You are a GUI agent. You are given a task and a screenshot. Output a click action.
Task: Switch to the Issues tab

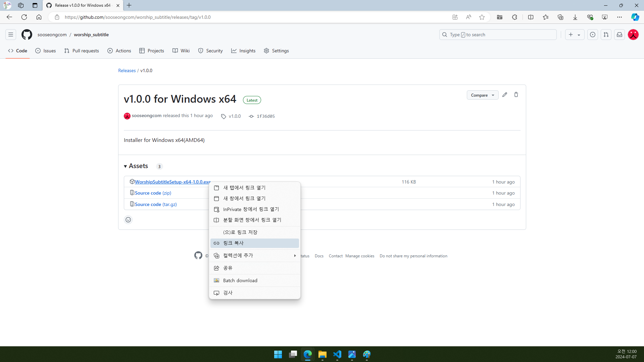coord(46,51)
